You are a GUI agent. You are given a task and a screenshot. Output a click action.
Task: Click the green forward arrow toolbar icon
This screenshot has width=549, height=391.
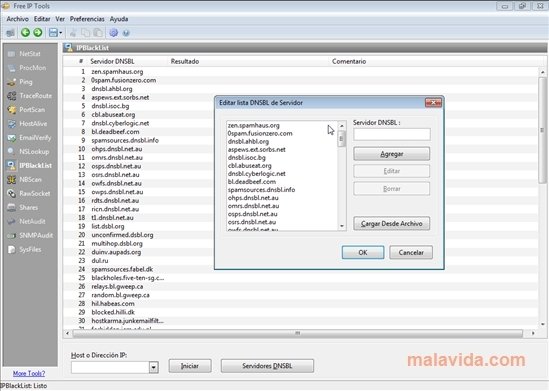37,33
